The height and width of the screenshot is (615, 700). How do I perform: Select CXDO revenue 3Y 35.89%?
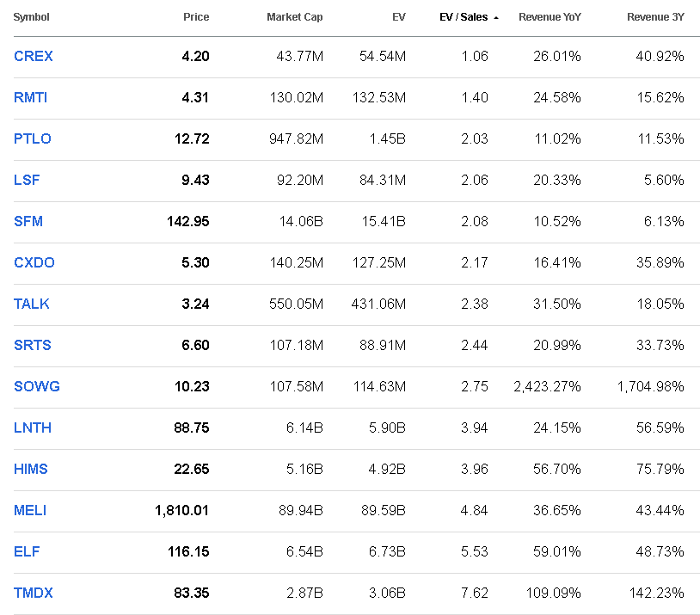660,262
